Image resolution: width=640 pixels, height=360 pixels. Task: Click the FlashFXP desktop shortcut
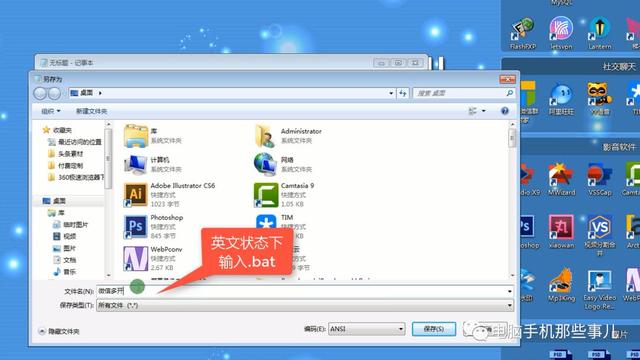(522, 33)
